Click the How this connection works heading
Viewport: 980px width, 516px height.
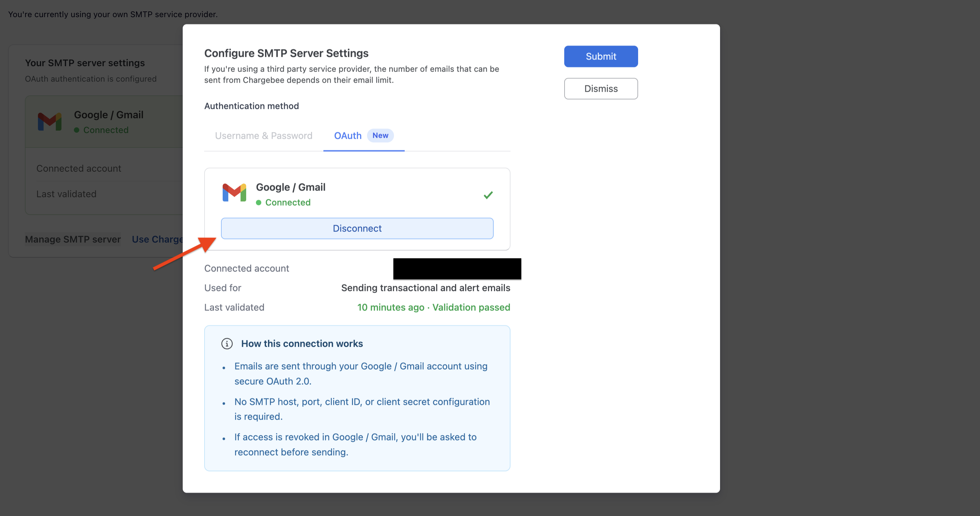(302, 343)
